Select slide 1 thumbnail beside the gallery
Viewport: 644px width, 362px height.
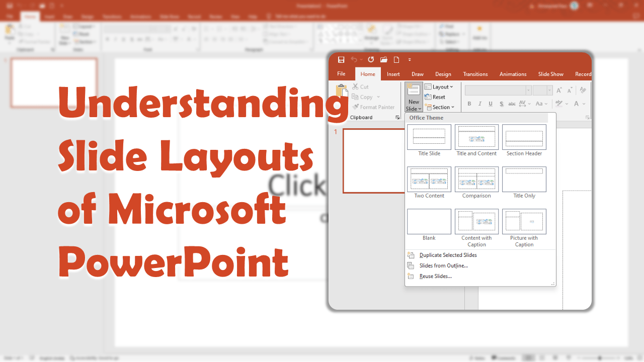374,161
